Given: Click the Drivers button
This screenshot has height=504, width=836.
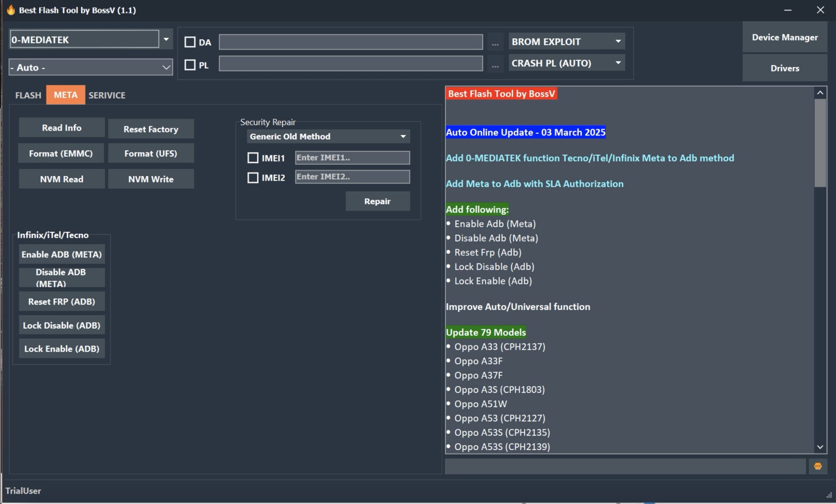Looking at the screenshot, I should pos(785,68).
